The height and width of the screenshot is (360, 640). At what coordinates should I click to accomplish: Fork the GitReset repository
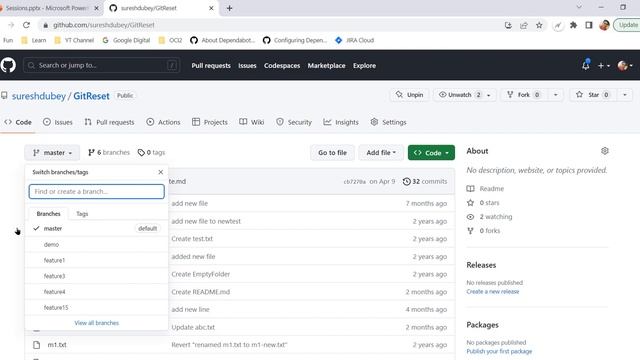click(x=524, y=95)
